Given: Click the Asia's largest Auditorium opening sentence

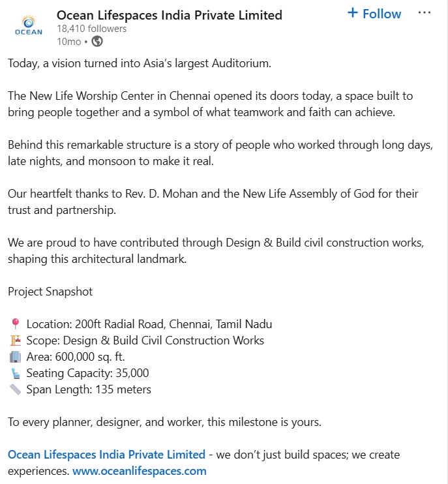Looking at the screenshot, I should (140, 63).
